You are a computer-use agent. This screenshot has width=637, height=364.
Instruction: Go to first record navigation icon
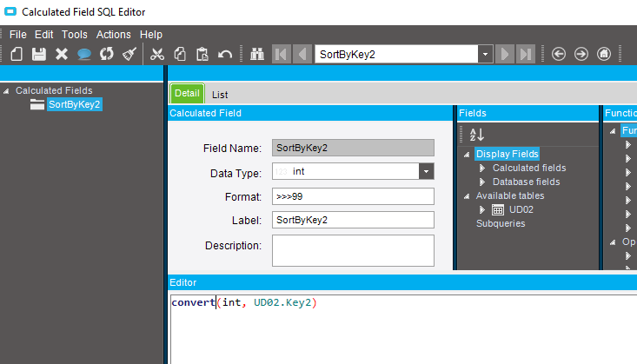tap(281, 54)
